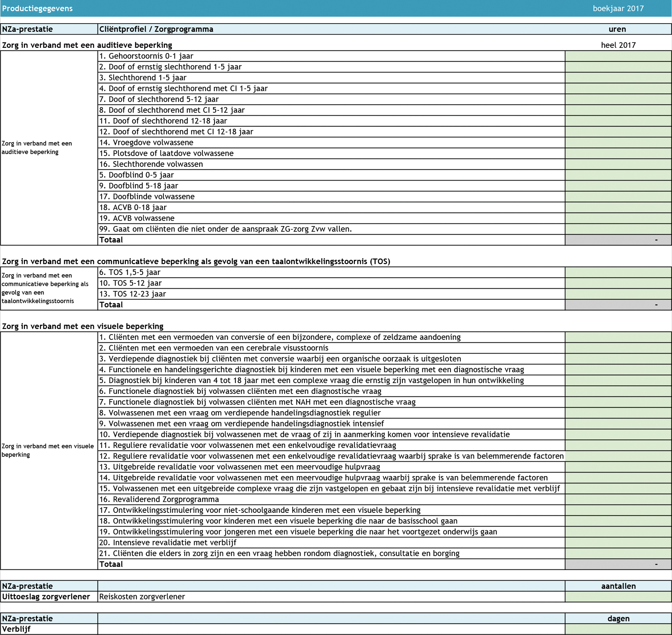Click the aantallen field for Reiskosten zorgverlener

pos(618,597)
